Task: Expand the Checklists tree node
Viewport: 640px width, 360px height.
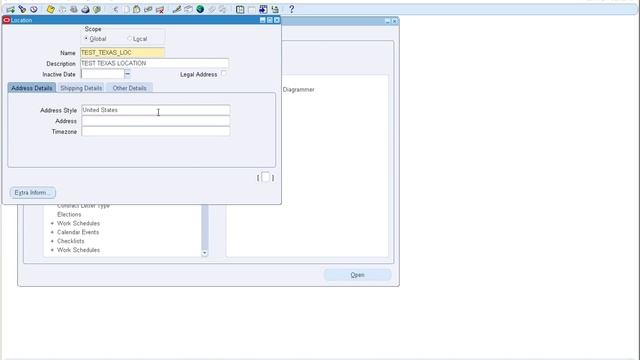Action: (52, 241)
